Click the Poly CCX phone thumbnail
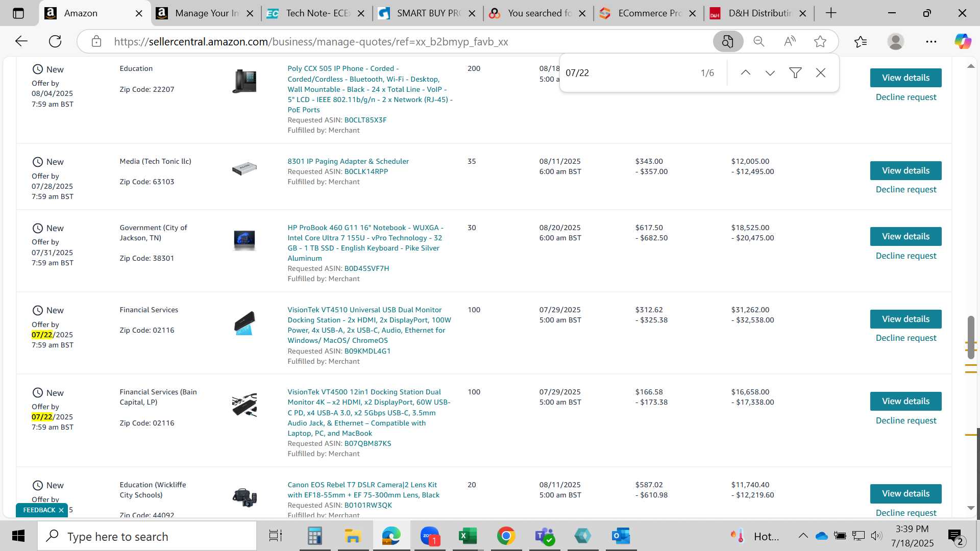This screenshot has width=980, height=551. 244,81
